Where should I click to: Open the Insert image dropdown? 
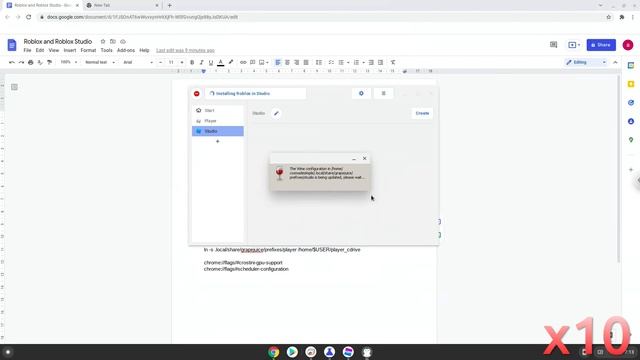(263, 62)
